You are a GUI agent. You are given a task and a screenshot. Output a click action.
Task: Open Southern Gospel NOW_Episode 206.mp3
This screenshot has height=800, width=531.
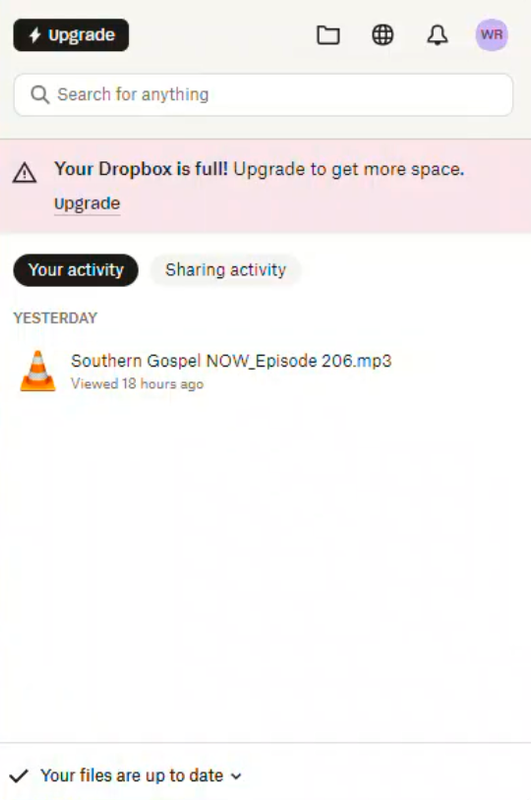pos(231,361)
